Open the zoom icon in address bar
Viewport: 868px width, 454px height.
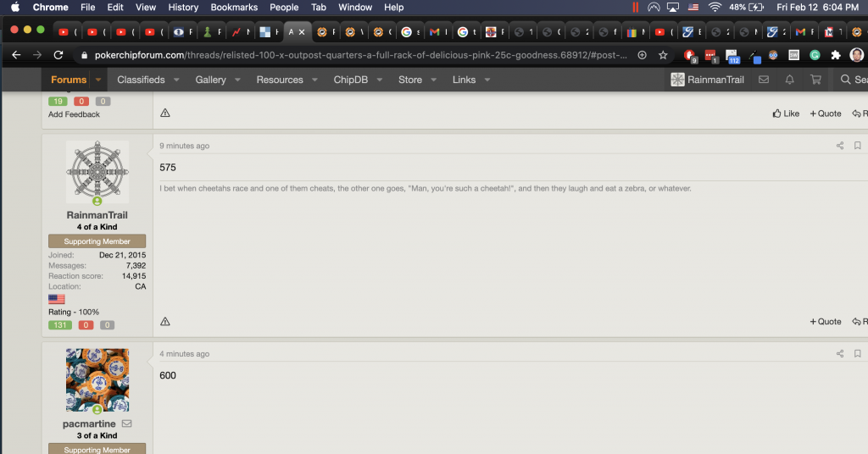643,55
